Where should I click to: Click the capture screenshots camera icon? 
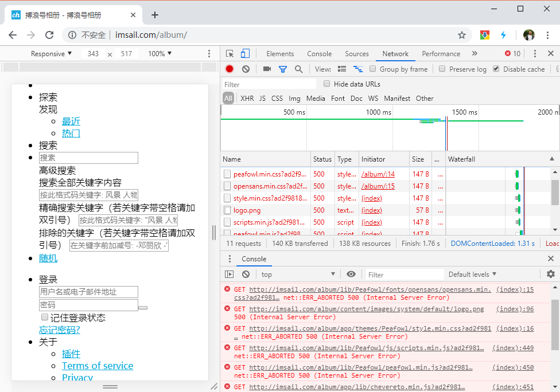pos(267,69)
